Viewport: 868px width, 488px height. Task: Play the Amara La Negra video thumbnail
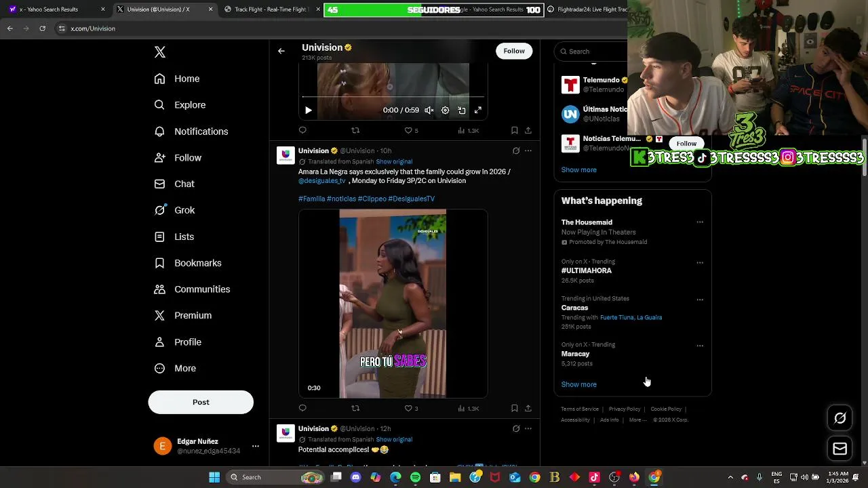(x=393, y=304)
